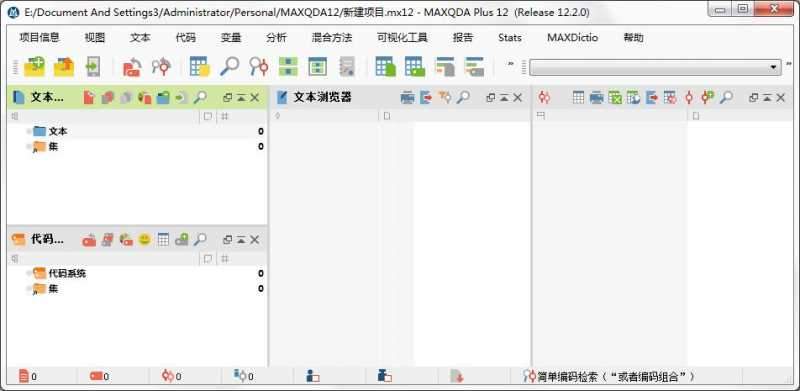Click Coding Query icon beside the main toolbar magnifier

(259, 67)
